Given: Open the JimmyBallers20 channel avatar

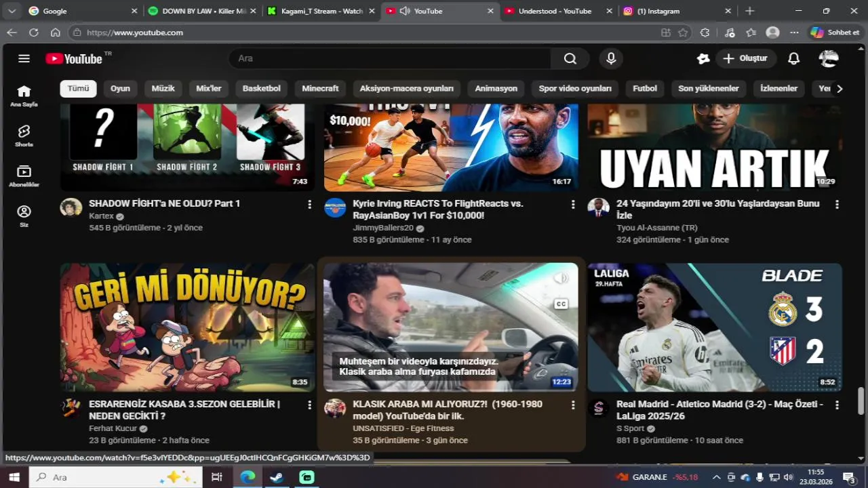Looking at the screenshot, I should [335, 207].
